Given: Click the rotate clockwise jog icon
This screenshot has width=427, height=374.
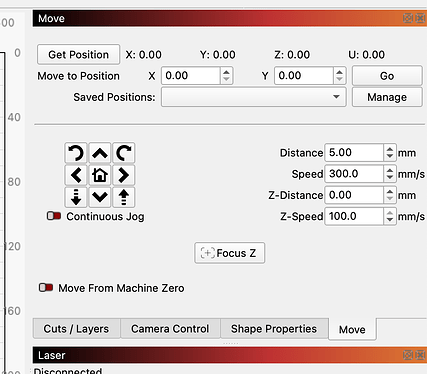Looking at the screenshot, I should point(124,153).
